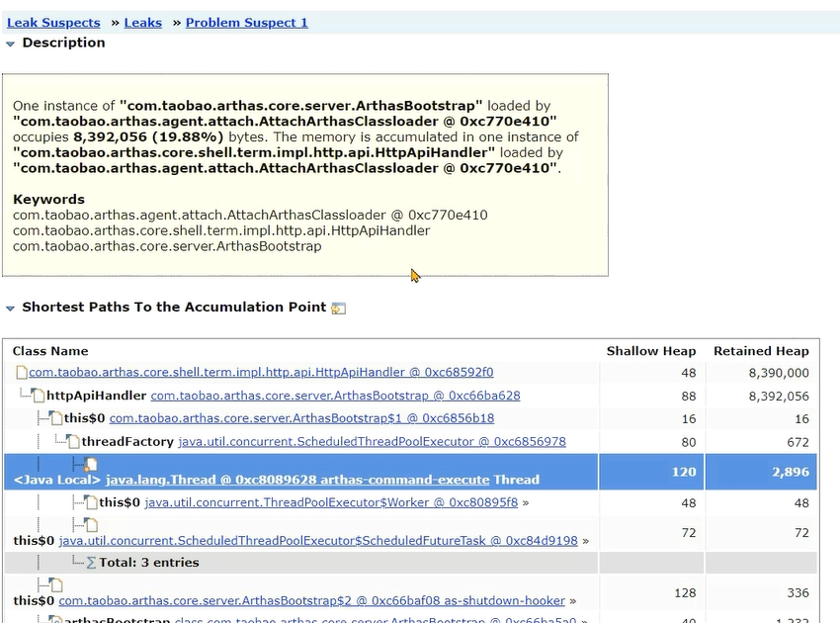Click the ThreadPoolExecutor$Worker row icon
840x623 pixels.
[91, 502]
